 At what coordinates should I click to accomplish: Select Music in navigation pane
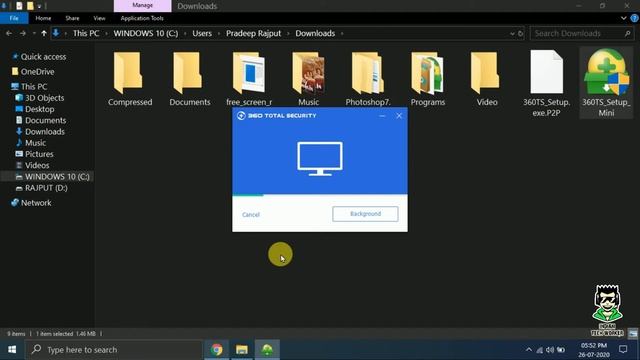[x=31, y=143]
